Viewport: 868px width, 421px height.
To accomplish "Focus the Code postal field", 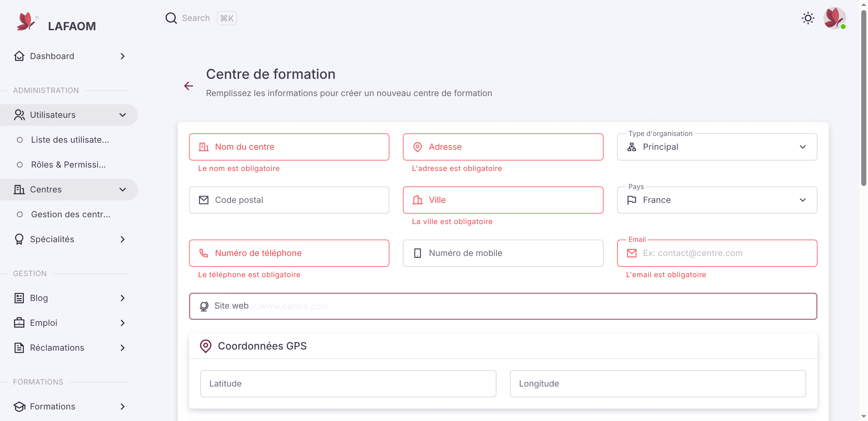I will coord(289,200).
